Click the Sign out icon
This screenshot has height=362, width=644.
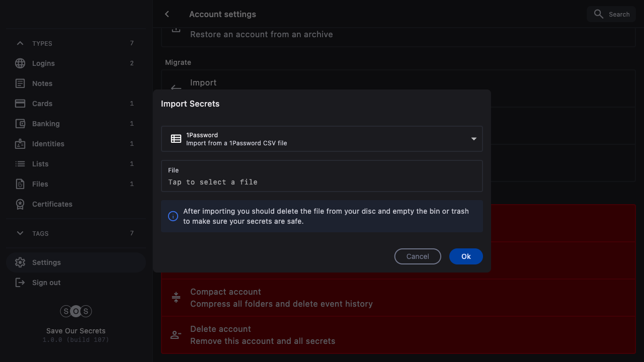point(20,283)
